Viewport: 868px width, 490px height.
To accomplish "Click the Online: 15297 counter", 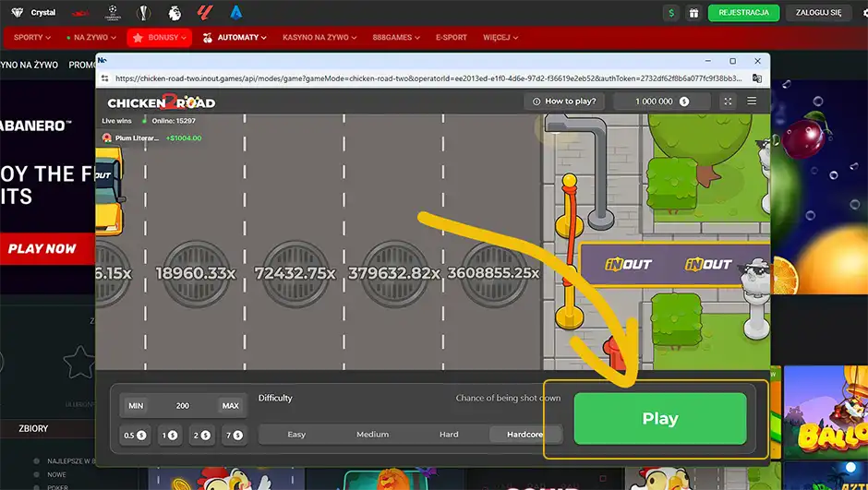I will (174, 121).
